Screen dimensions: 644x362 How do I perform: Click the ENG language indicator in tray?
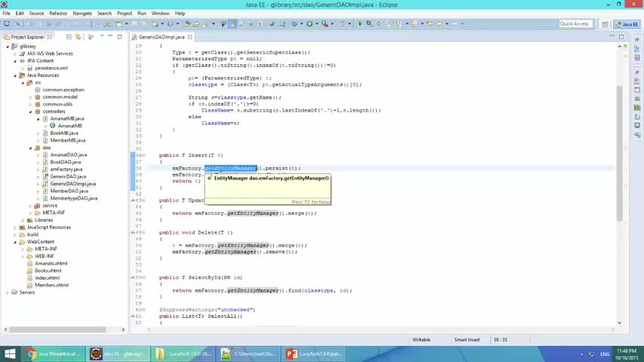tap(605, 354)
